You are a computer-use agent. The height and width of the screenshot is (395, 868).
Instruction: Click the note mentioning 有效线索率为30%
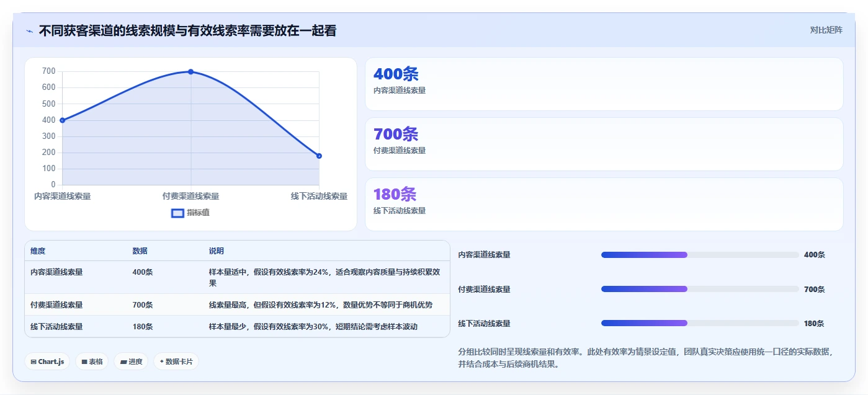[x=313, y=327]
